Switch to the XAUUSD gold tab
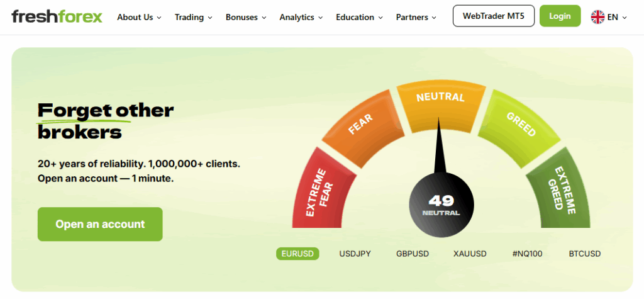The width and height of the screenshot is (644, 299). [x=470, y=254]
